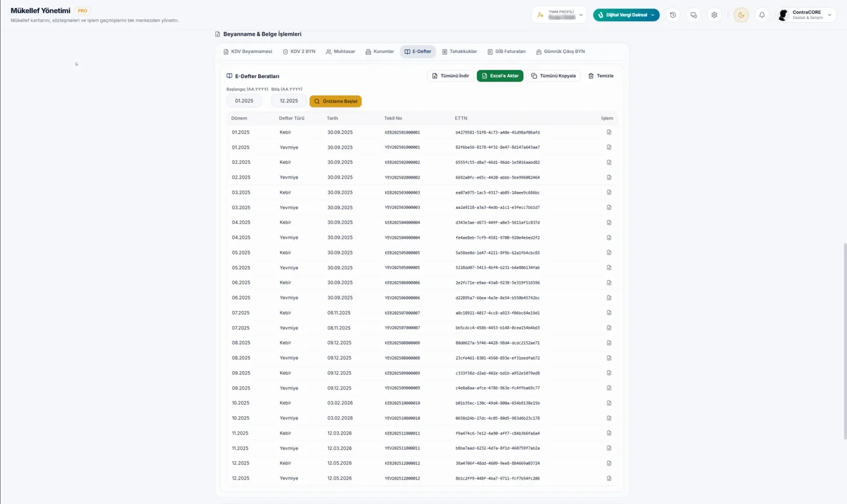Open the KDV 2 BYN tab
The height and width of the screenshot is (504, 847).
coord(299,52)
